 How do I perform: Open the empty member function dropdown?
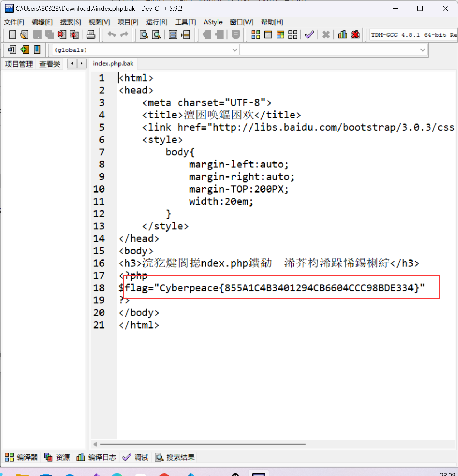423,50
